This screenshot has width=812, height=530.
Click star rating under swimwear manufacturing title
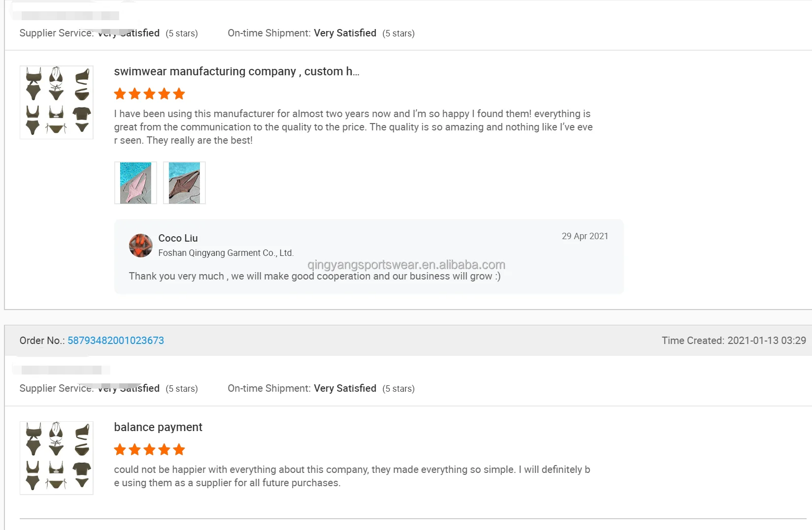click(149, 94)
